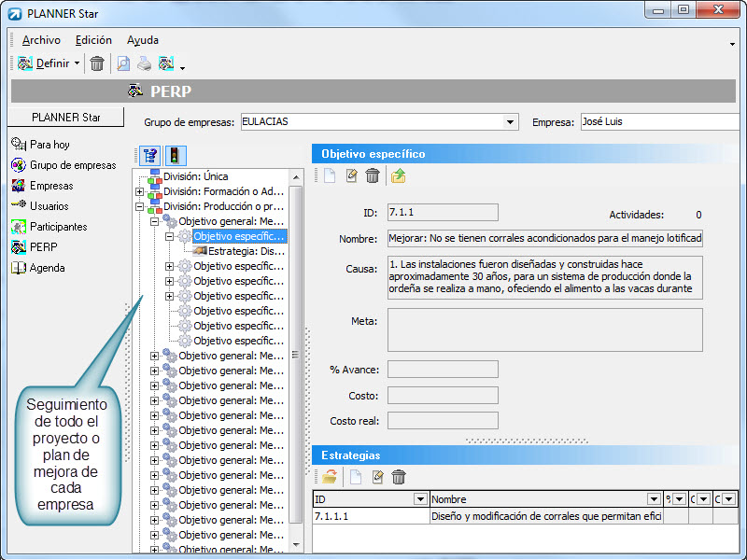Open the Ayuda menu
Viewport: 747px width, 560px height.
pos(143,40)
